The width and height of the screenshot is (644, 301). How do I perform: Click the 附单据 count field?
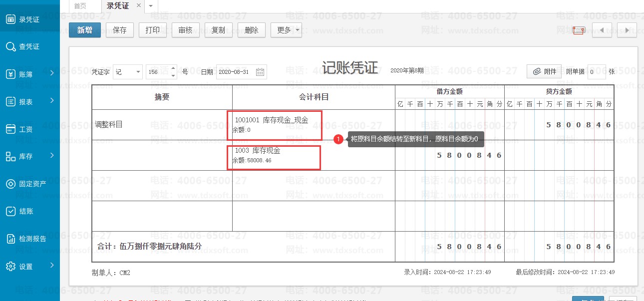pos(597,71)
